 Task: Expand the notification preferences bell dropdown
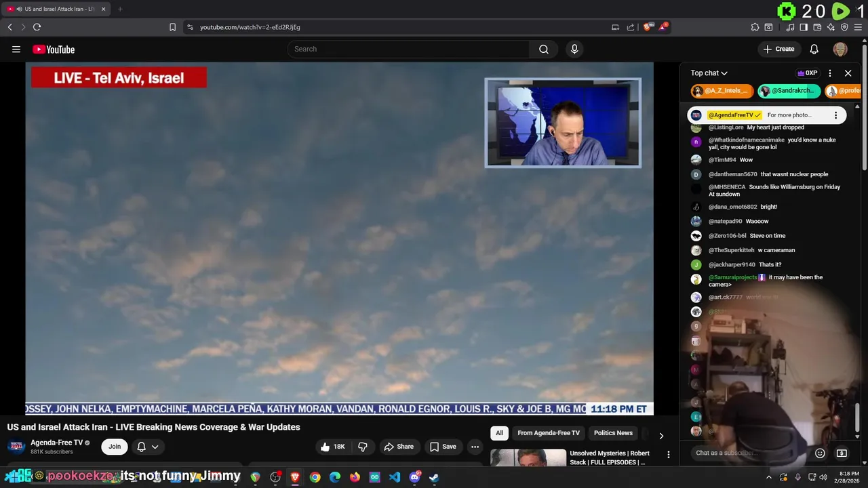click(148, 447)
